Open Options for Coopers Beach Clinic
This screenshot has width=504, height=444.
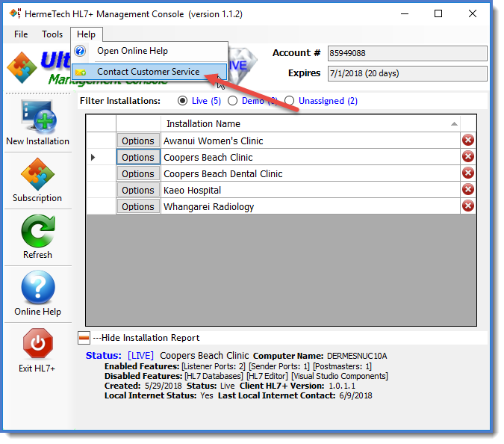pos(138,157)
